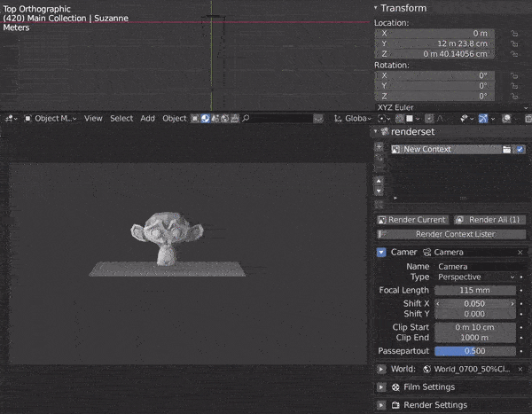Toggle the Rotation Y lock icon

[x=514, y=86]
